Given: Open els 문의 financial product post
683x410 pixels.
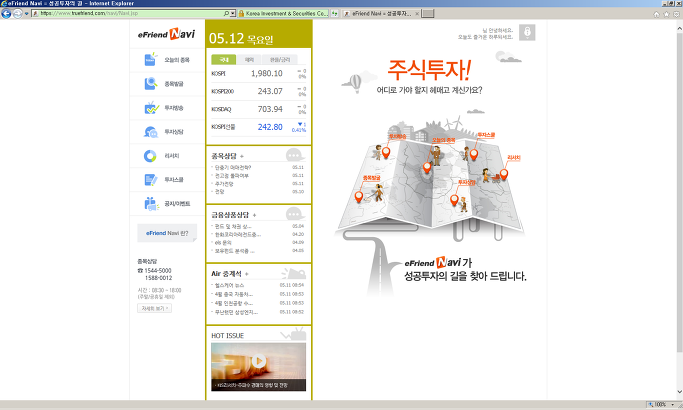Looking at the screenshot, I should click(x=223, y=243).
